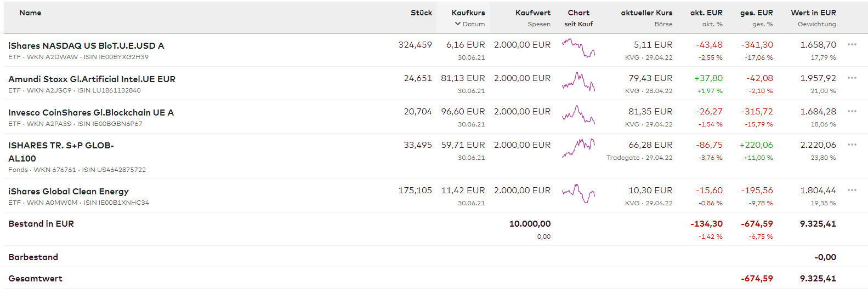Open sparkline chart for ISHARES S+P GLOBAL100
The image size is (868, 294).
click(x=578, y=148)
